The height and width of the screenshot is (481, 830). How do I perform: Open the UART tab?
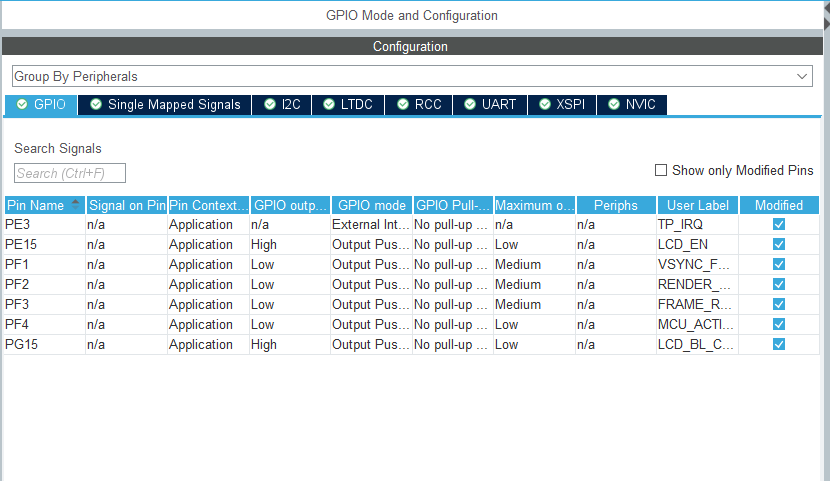(x=490, y=104)
